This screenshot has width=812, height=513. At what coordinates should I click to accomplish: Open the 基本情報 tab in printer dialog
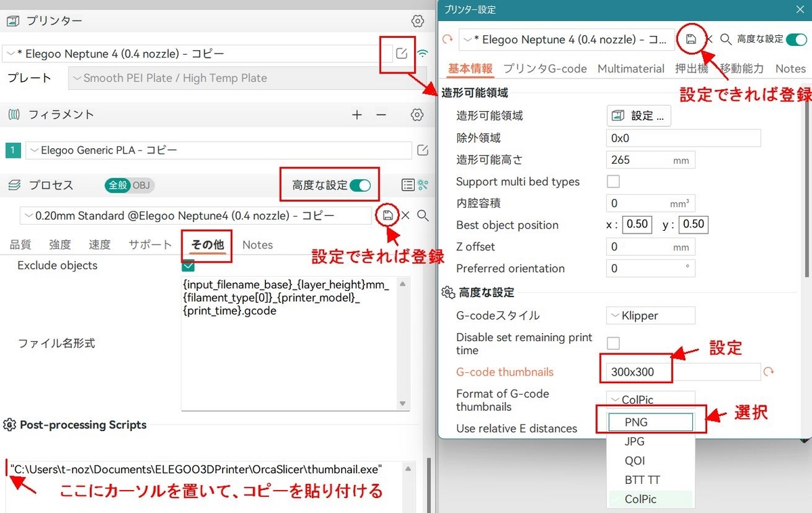470,68
